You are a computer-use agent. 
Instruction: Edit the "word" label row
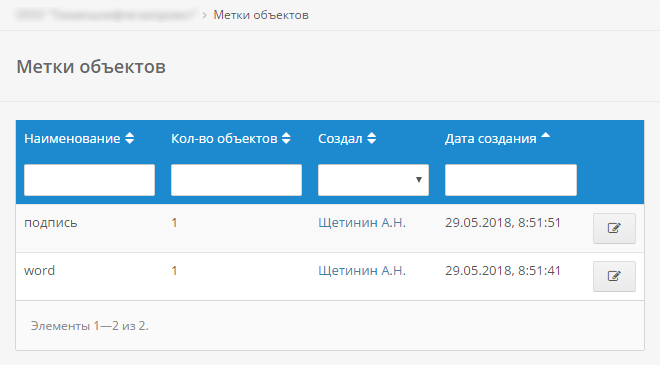[x=614, y=276]
